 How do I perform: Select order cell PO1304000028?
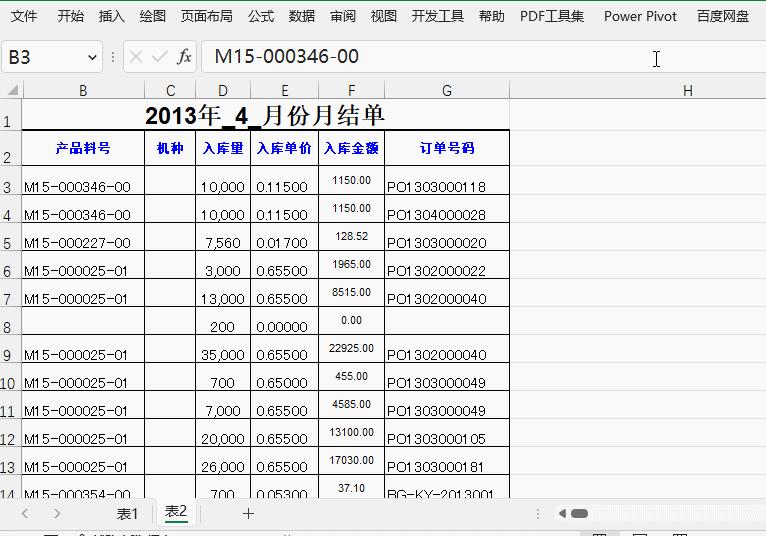pos(447,209)
